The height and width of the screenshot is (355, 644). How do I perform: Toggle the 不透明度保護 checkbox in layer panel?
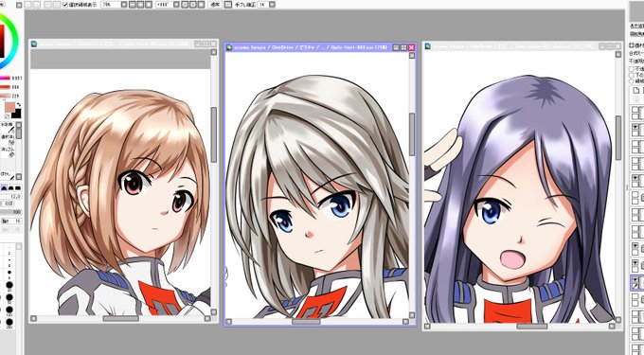pyautogui.click(x=632, y=69)
